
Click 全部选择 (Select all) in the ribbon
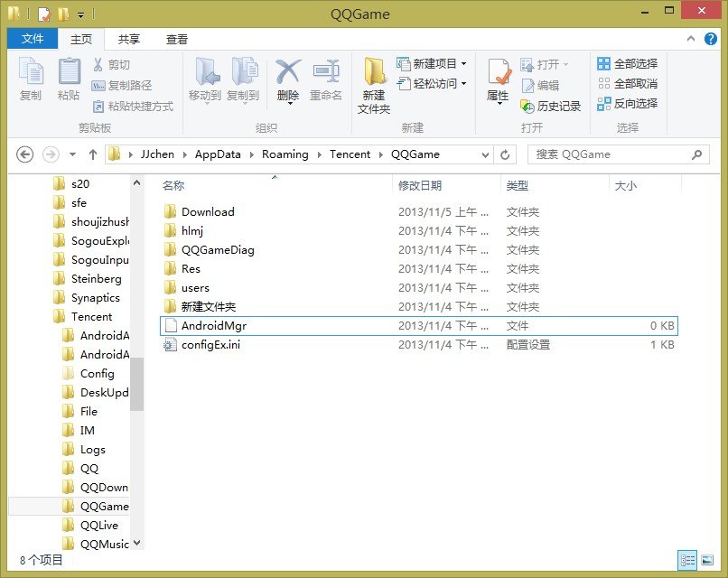pos(630,63)
